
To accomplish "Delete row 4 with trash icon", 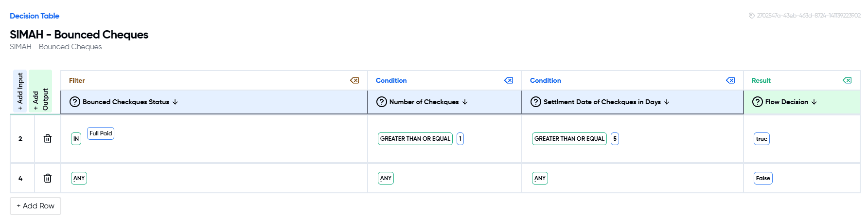I will point(48,178).
